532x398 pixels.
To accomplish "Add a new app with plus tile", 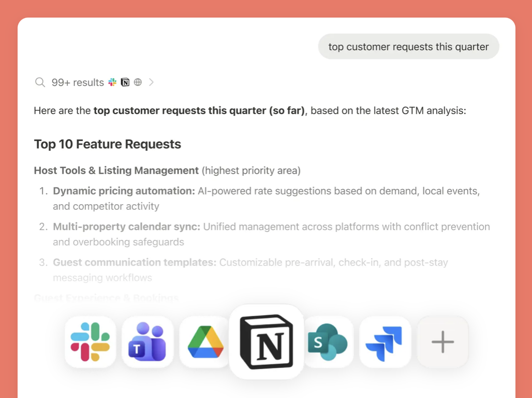I will 442,342.
